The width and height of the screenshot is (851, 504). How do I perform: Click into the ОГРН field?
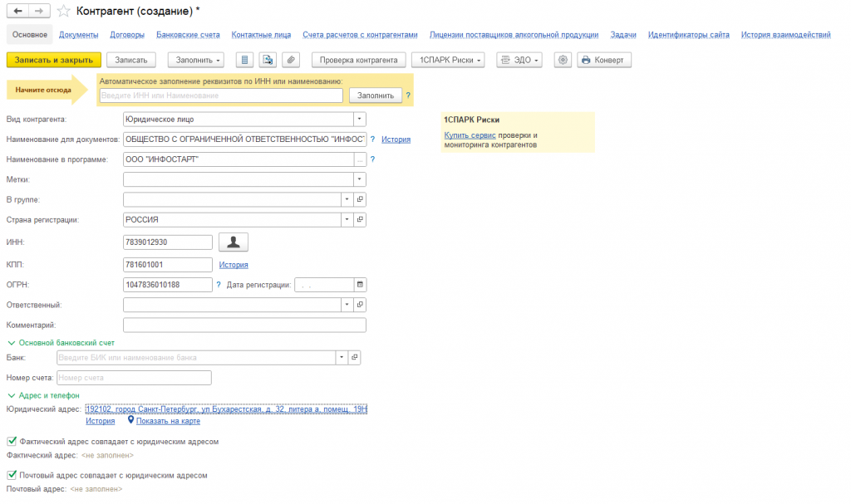[168, 285]
